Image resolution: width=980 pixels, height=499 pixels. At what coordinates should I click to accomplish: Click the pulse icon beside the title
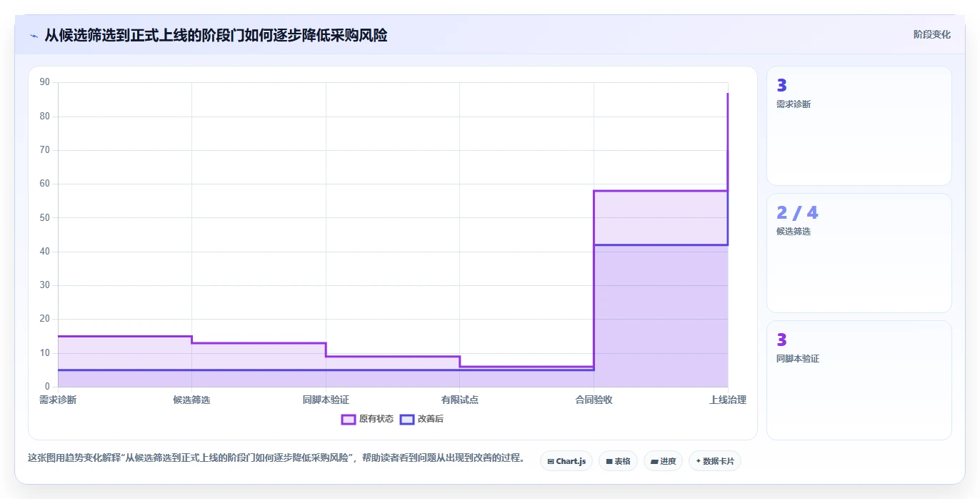pos(34,35)
